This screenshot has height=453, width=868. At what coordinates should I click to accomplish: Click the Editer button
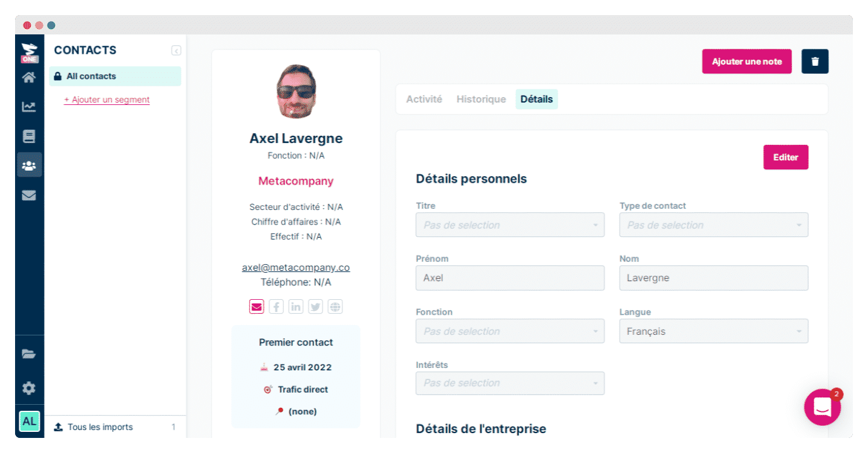[785, 157]
